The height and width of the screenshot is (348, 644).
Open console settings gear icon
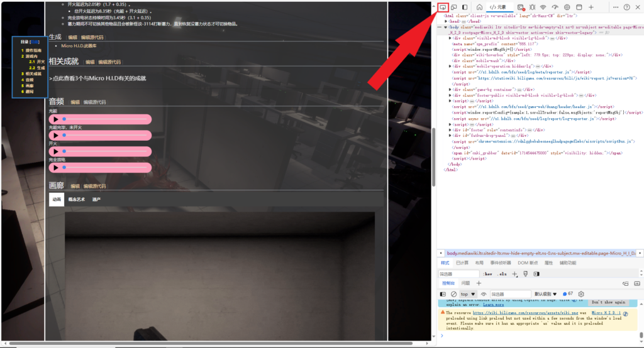tap(580, 294)
